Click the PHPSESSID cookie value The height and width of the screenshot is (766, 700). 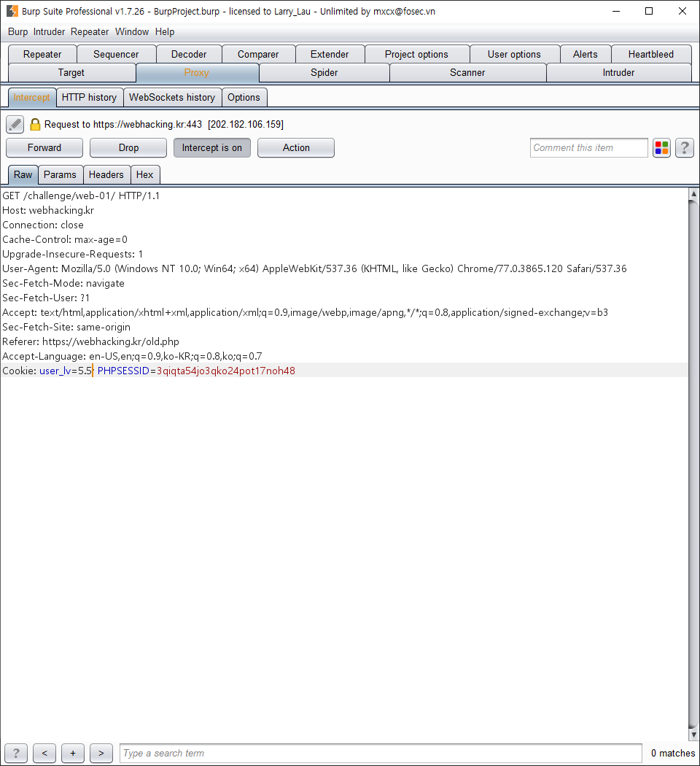pyautogui.click(x=225, y=371)
